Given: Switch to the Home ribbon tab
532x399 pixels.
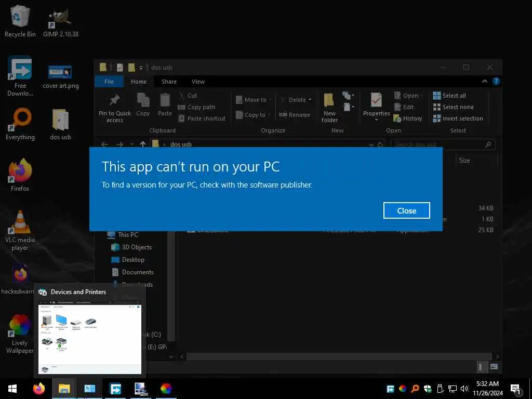Looking at the screenshot, I should (139, 82).
